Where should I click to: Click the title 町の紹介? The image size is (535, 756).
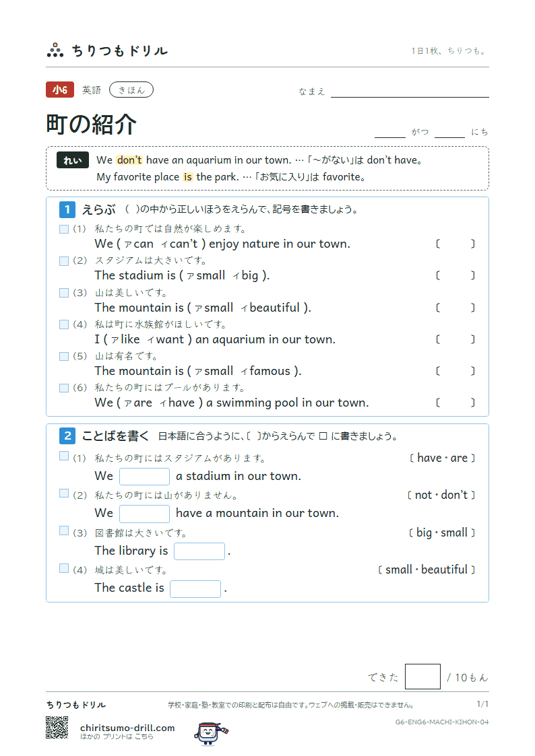tap(91, 125)
